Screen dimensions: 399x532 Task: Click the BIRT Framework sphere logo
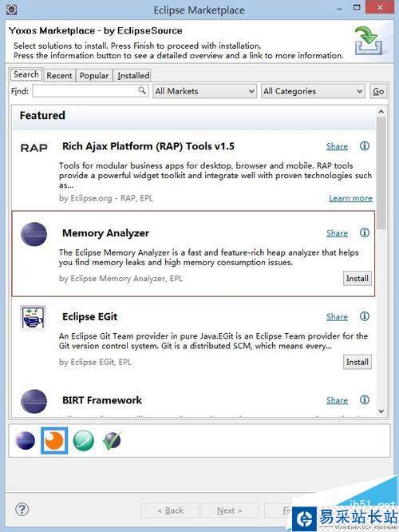pyautogui.click(x=34, y=401)
